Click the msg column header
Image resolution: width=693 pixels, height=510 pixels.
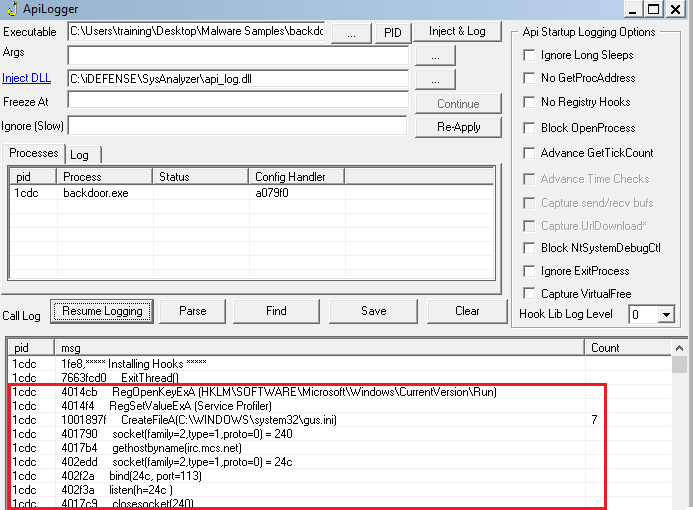(320, 348)
